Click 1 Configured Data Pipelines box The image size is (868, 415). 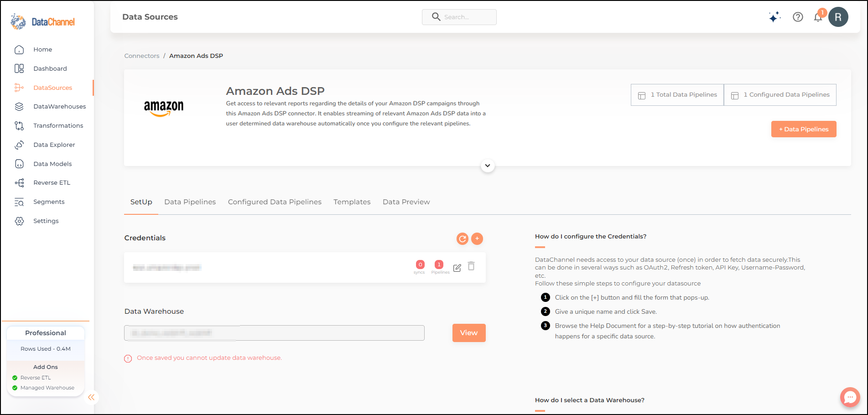[780, 95]
